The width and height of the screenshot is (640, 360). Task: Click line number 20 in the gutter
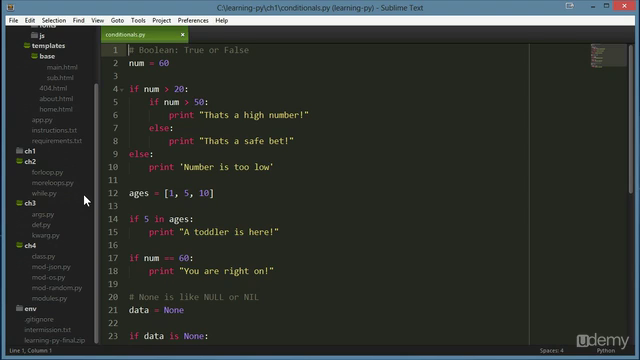pos(113,297)
